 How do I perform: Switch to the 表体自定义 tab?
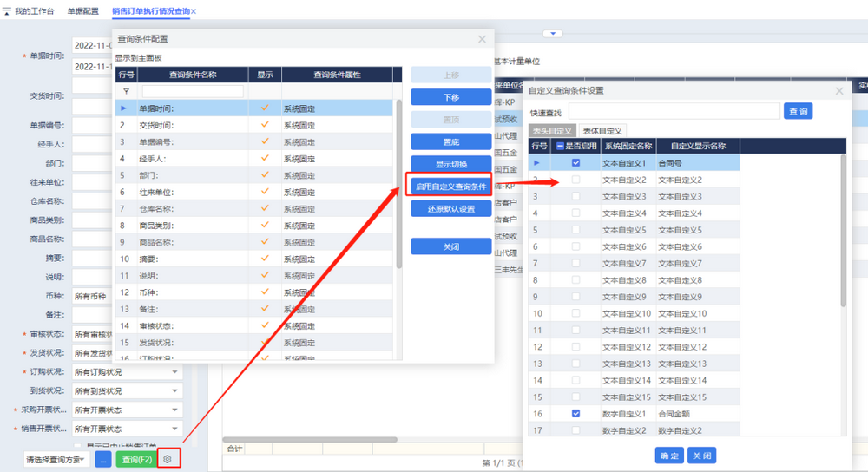coord(602,130)
